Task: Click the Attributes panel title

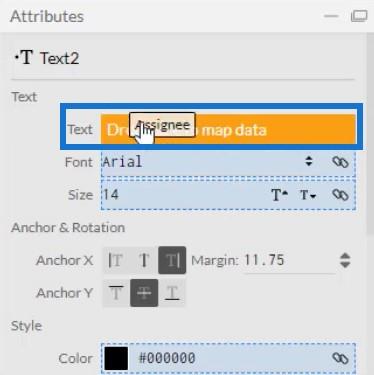Action: [x=47, y=16]
